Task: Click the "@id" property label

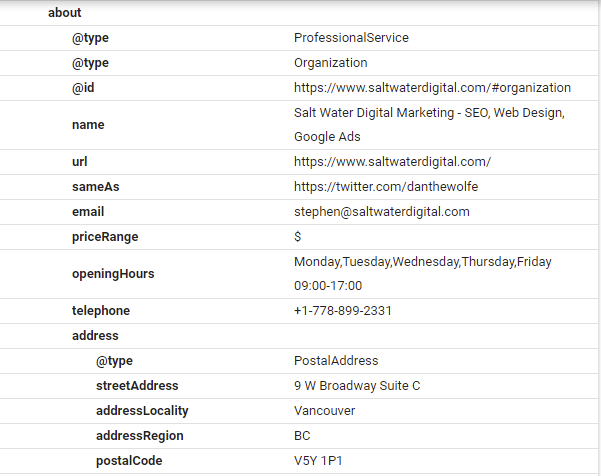Action: pos(82,88)
